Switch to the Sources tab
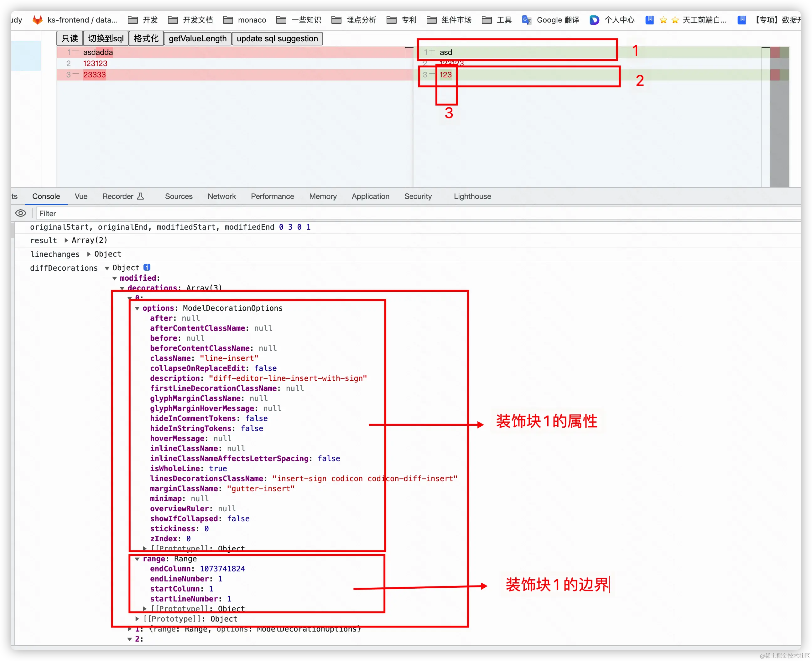This screenshot has height=661, width=812. pos(179,196)
